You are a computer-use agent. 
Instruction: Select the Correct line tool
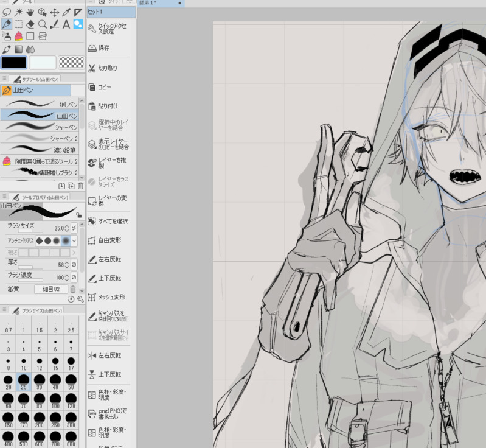point(54,24)
